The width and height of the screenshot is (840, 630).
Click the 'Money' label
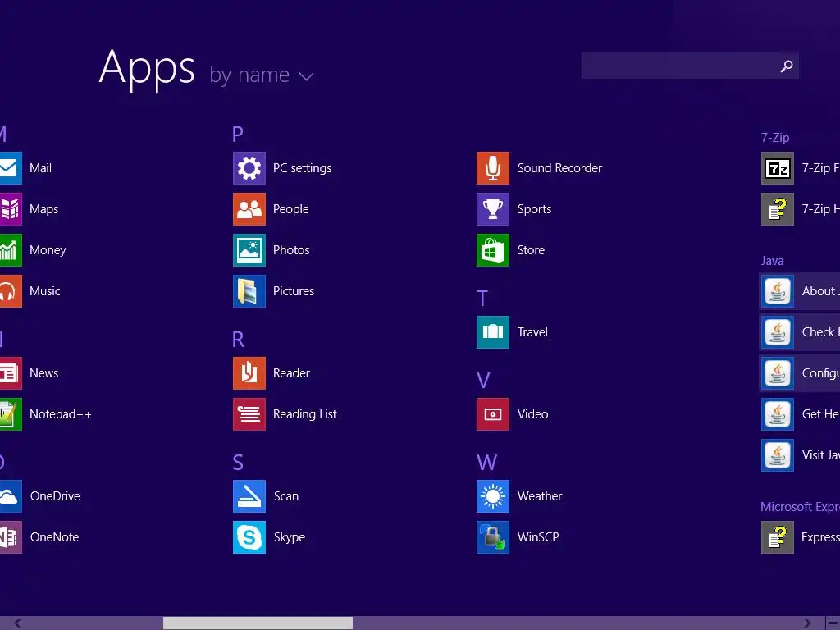(48, 250)
